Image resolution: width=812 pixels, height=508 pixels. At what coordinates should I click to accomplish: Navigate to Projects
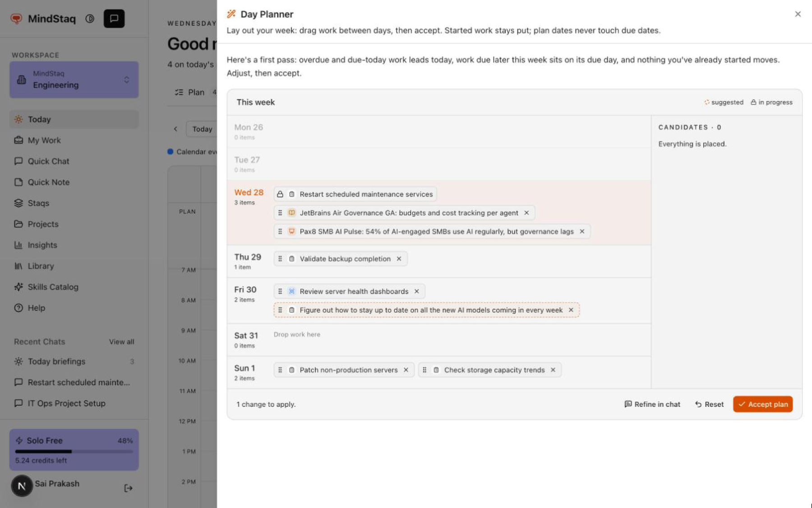pos(74,224)
